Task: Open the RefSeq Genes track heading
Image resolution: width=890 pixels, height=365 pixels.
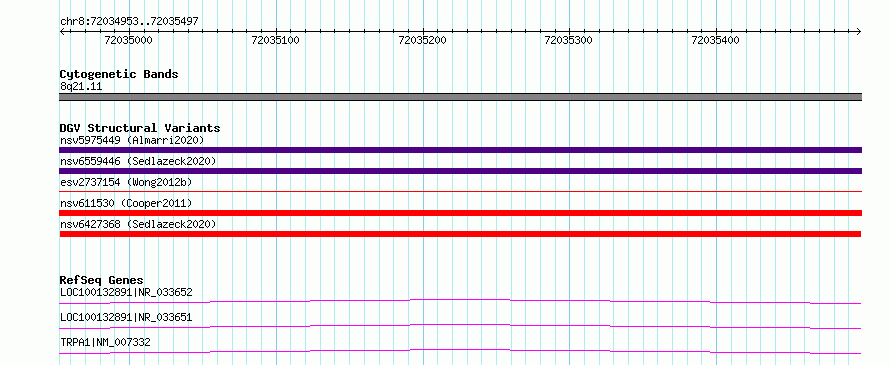Action: tap(101, 280)
